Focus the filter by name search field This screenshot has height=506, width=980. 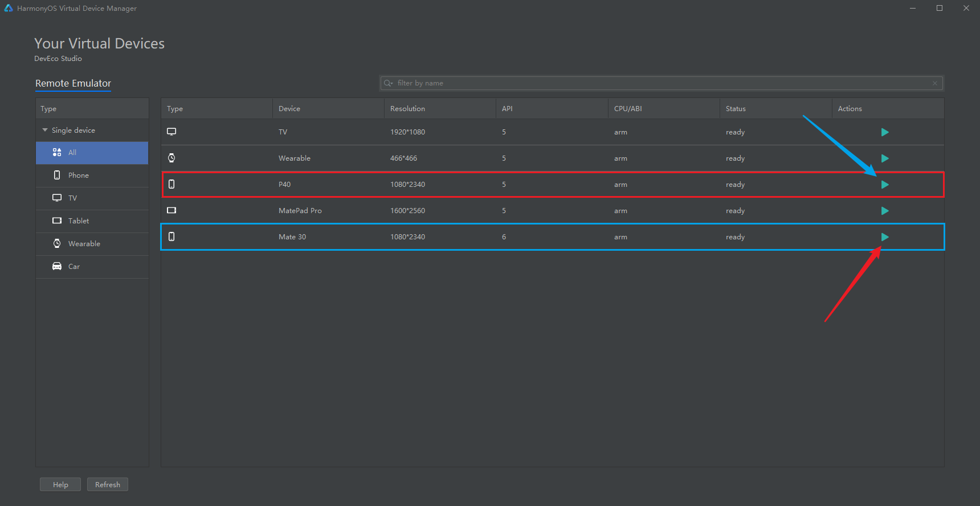click(x=661, y=83)
